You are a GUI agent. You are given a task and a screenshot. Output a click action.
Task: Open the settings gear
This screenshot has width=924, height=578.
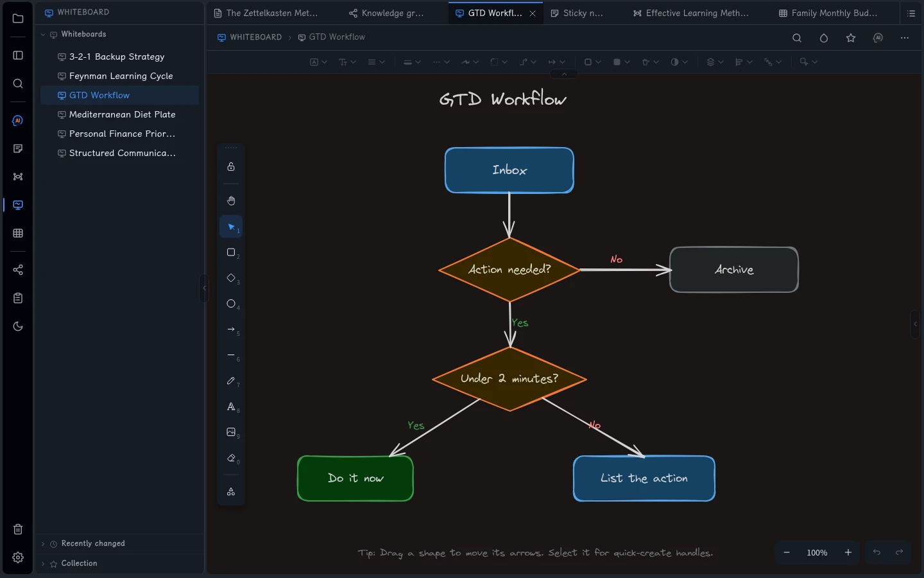[x=18, y=557]
